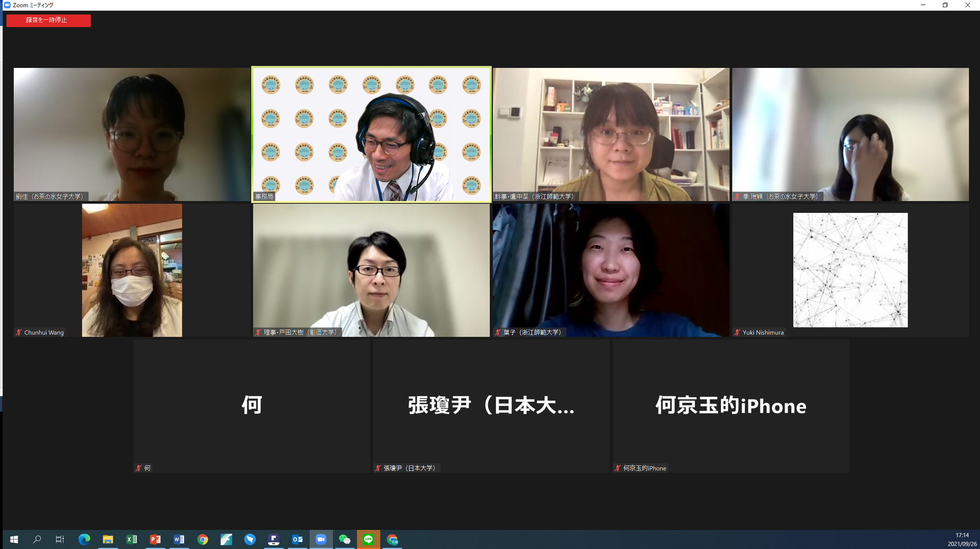Restore down the Zoom meeting window

point(945,5)
